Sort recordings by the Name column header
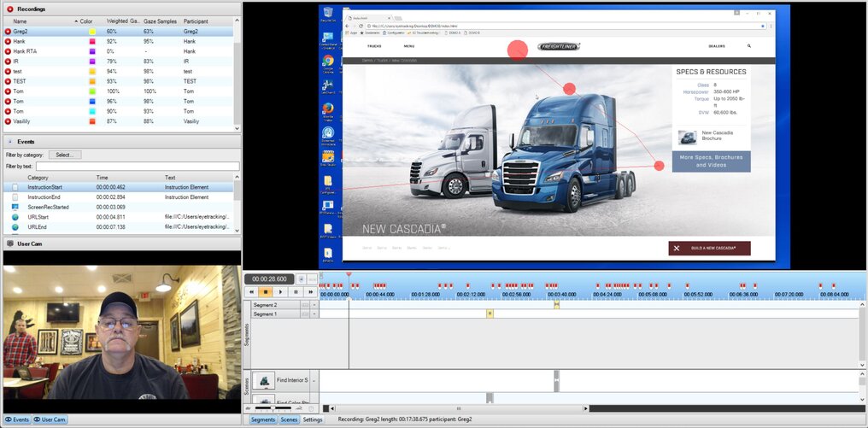The width and height of the screenshot is (868, 428). pyautogui.click(x=20, y=21)
